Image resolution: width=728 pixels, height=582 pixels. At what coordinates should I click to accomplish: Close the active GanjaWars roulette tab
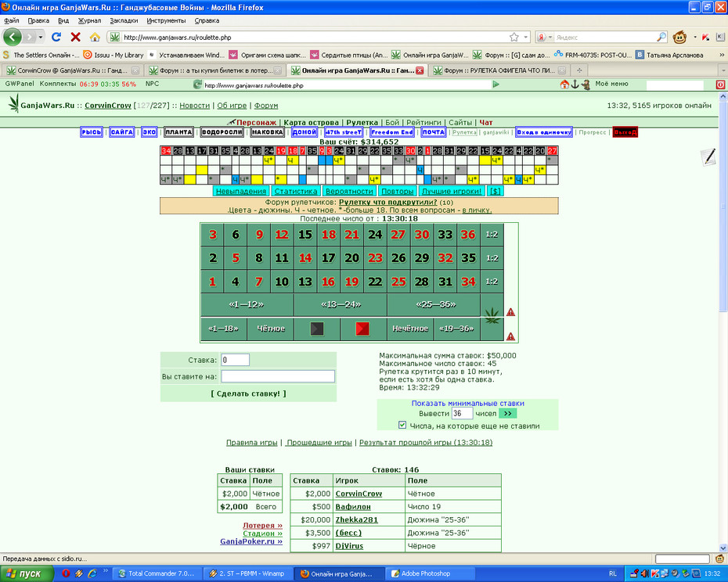point(420,70)
